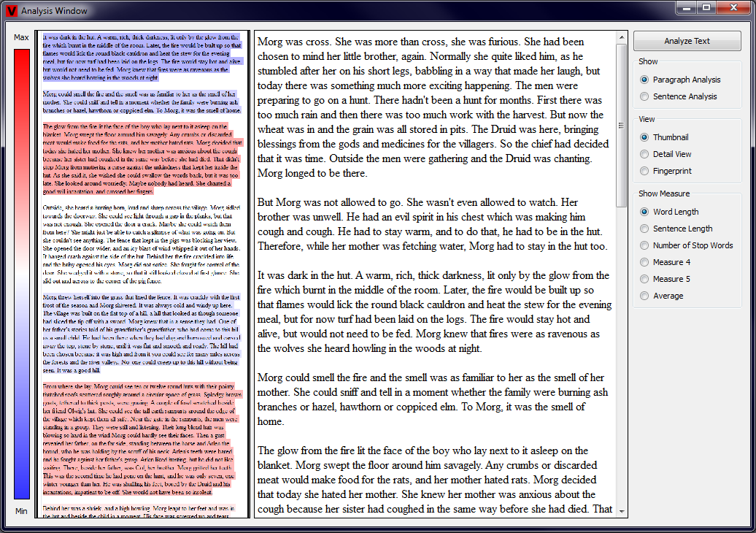Screen dimensions: 756x533
Task: Select Sentence Analysis option
Action: coord(644,96)
